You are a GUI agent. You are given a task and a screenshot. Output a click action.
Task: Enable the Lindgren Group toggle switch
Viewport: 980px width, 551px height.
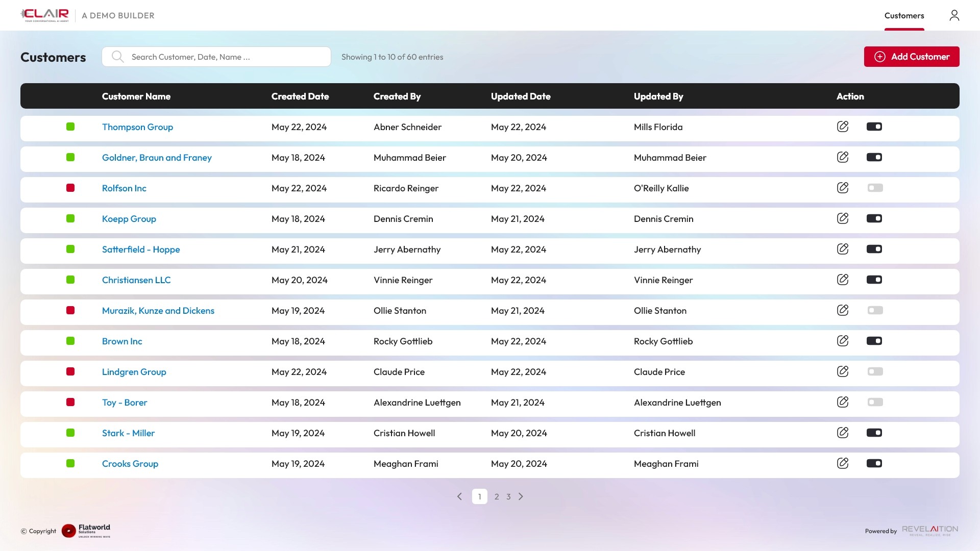click(x=875, y=371)
